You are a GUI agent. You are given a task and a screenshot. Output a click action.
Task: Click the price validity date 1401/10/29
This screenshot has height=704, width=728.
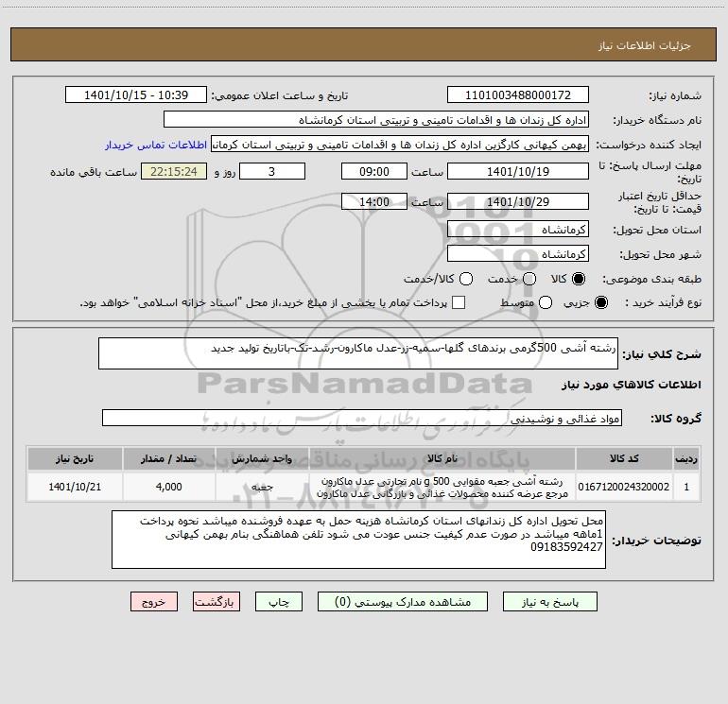tap(518, 201)
